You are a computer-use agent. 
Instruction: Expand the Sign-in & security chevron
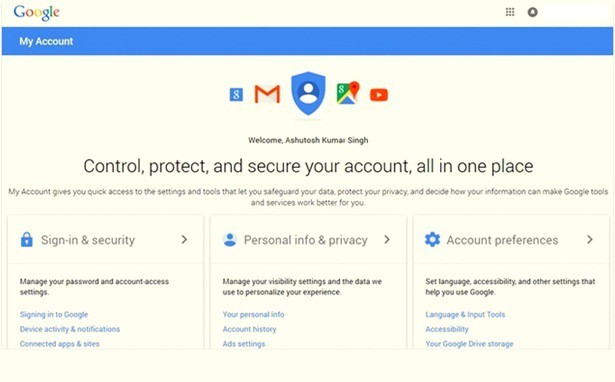pyautogui.click(x=184, y=239)
